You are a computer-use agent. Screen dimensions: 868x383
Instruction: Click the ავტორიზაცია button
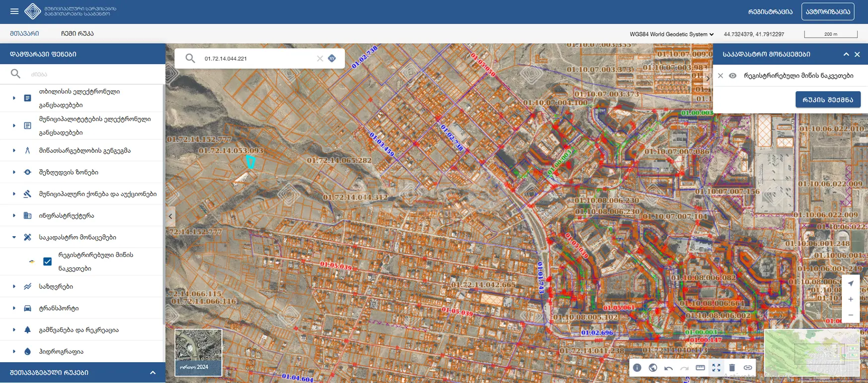tap(828, 11)
